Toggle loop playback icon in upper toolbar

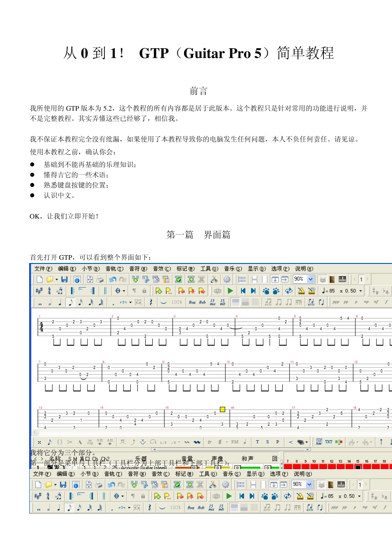pyautogui.click(x=289, y=291)
